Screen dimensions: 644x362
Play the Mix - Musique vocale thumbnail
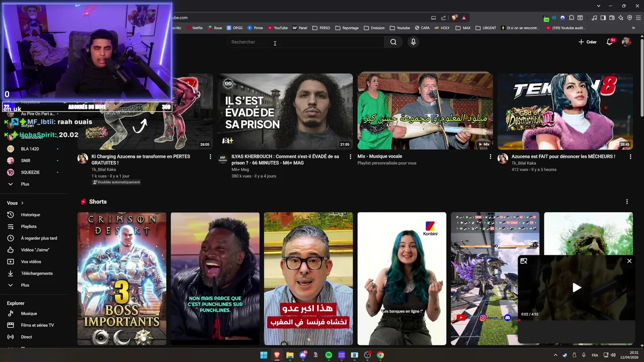425,112
